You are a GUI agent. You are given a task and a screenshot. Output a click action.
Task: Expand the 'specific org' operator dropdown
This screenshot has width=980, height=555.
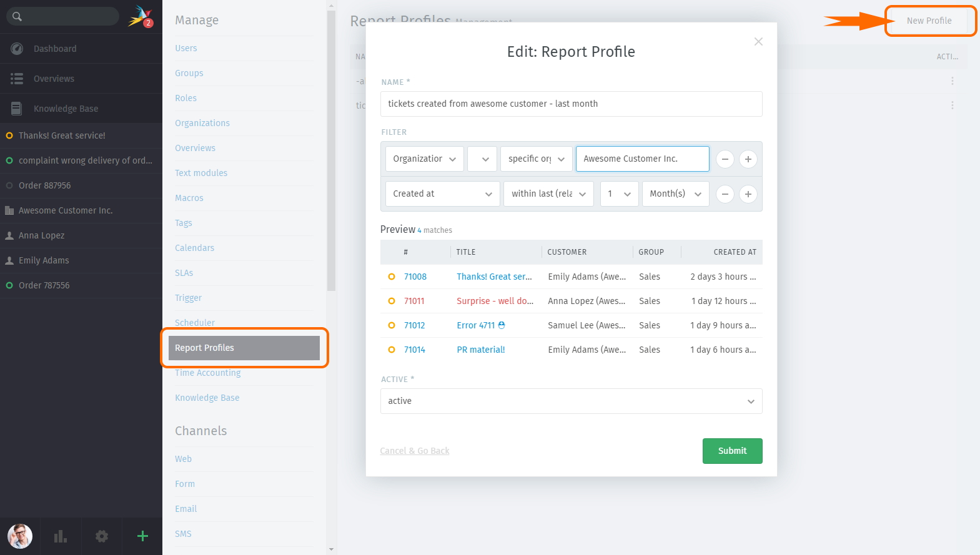coord(537,159)
